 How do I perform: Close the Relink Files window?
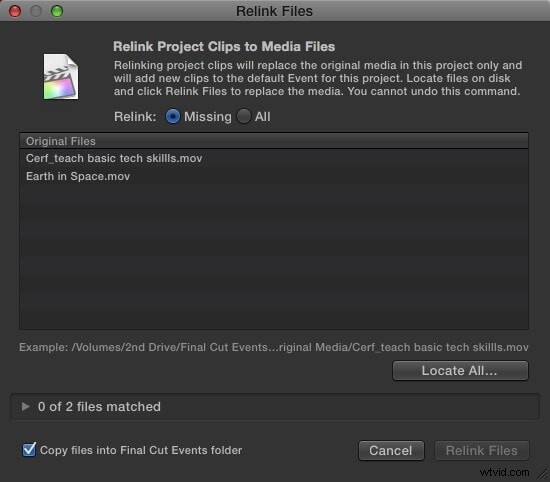tap(15, 11)
